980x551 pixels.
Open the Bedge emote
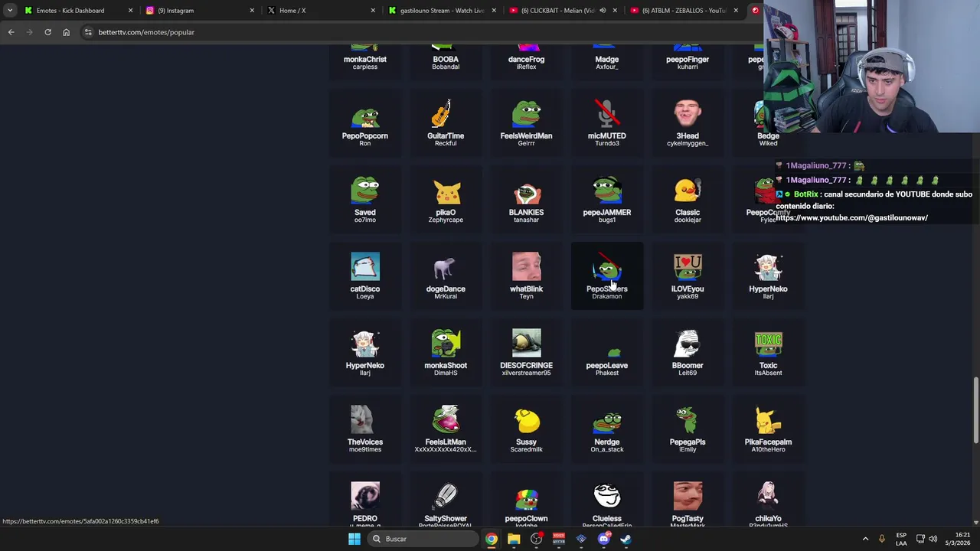tap(768, 122)
